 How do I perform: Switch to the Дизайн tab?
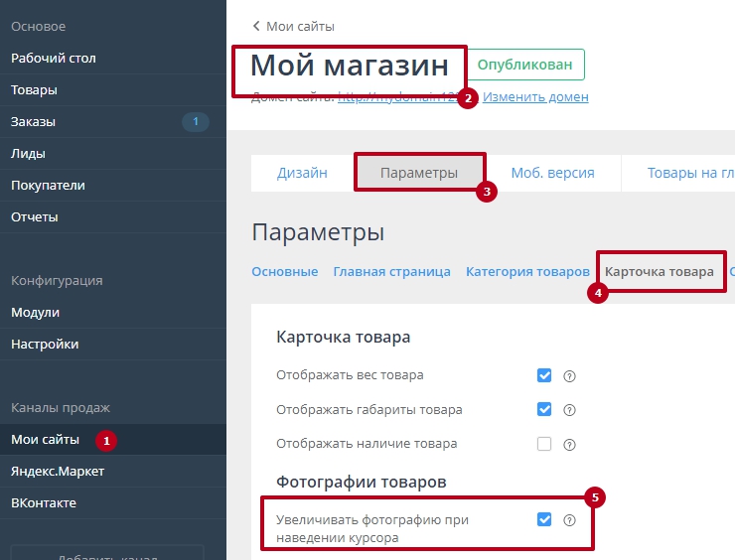pos(302,173)
